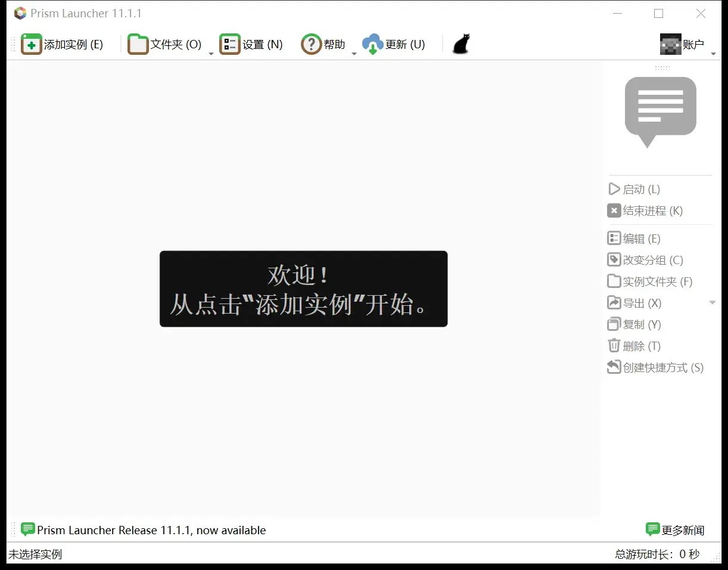Image resolution: width=728 pixels, height=570 pixels.
Task: Expand the 账户 dropdown arrow
Action: click(x=713, y=54)
